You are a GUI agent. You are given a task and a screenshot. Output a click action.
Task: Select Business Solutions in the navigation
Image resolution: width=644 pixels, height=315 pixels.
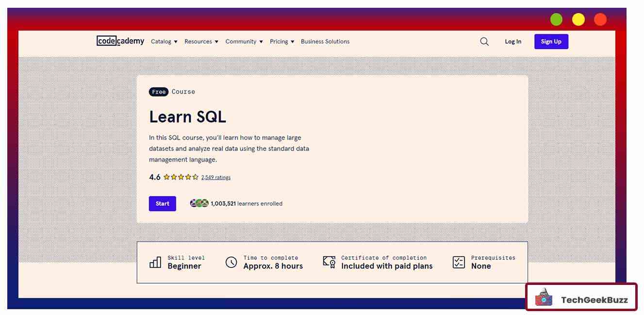325,41
